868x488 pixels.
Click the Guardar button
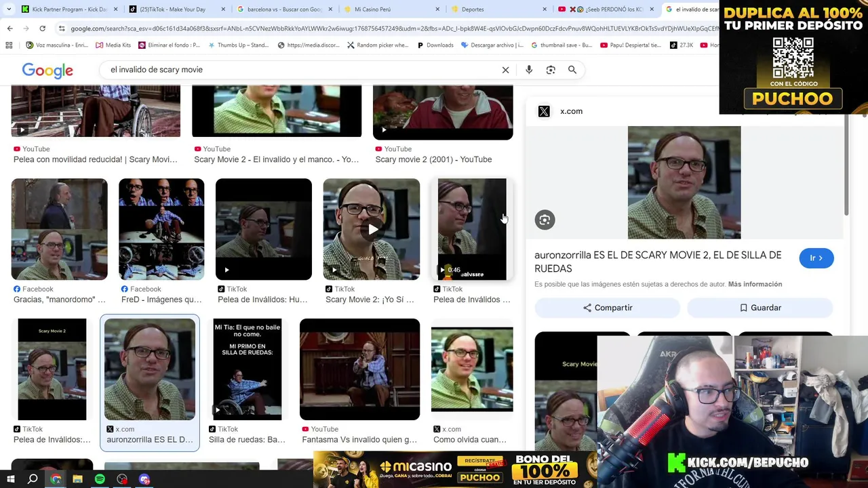coord(759,308)
